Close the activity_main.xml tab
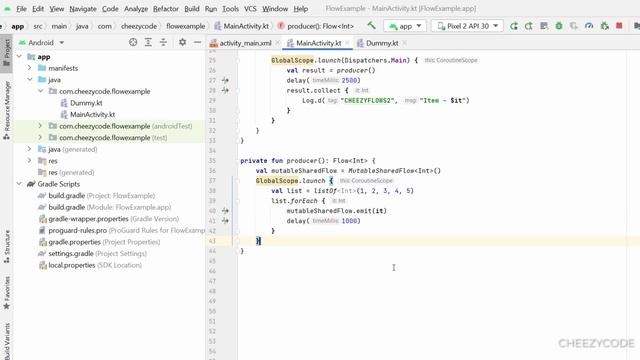Image resolution: width=640 pixels, height=360 pixels. tap(278, 43)
